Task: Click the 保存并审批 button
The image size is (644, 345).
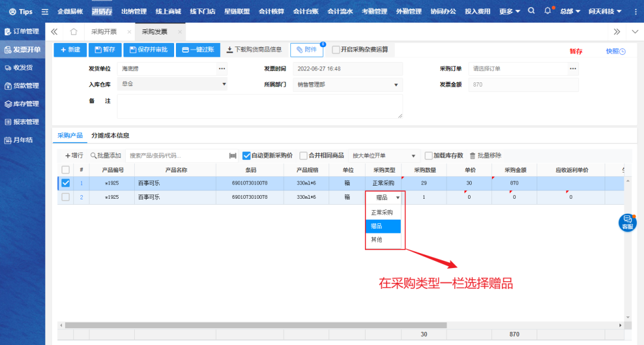Action: 147,50
